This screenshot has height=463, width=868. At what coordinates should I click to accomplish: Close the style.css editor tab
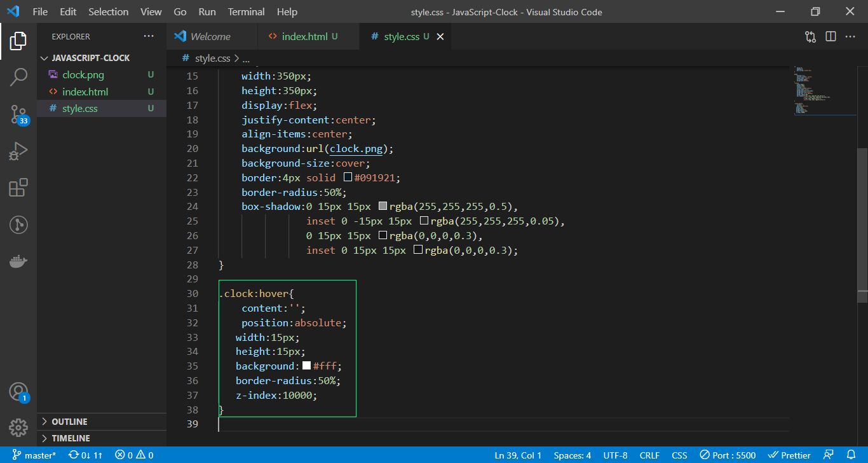(440, 36)
